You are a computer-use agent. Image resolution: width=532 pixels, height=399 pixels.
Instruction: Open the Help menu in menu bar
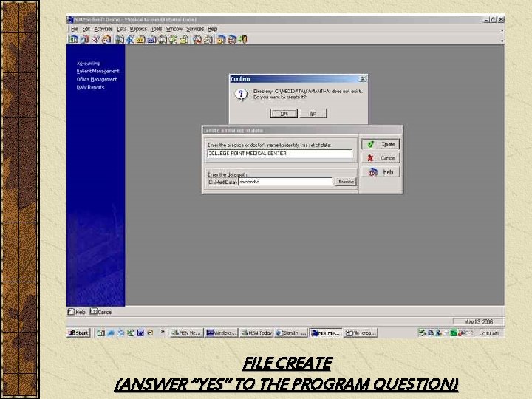(x=212, y=29)
